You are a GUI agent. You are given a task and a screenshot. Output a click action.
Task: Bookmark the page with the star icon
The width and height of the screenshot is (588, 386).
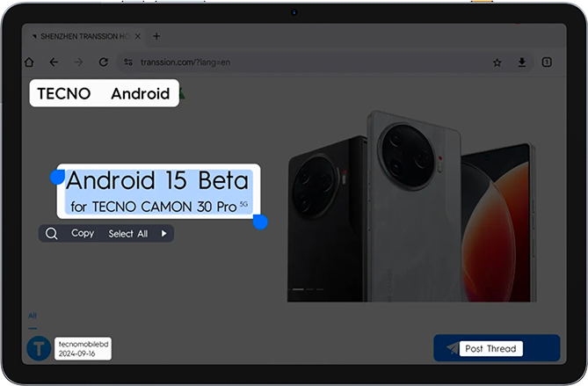click(x=497, y=62)
